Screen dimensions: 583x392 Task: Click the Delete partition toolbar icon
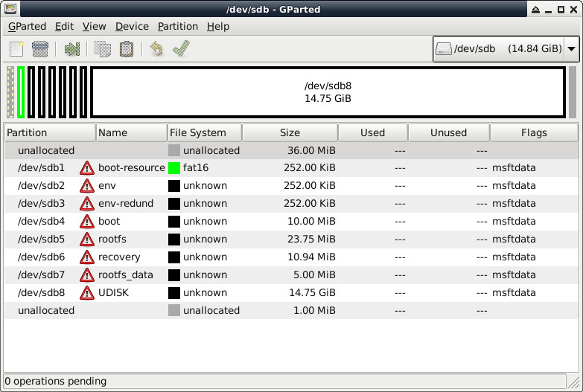click(x=40, y=49)
